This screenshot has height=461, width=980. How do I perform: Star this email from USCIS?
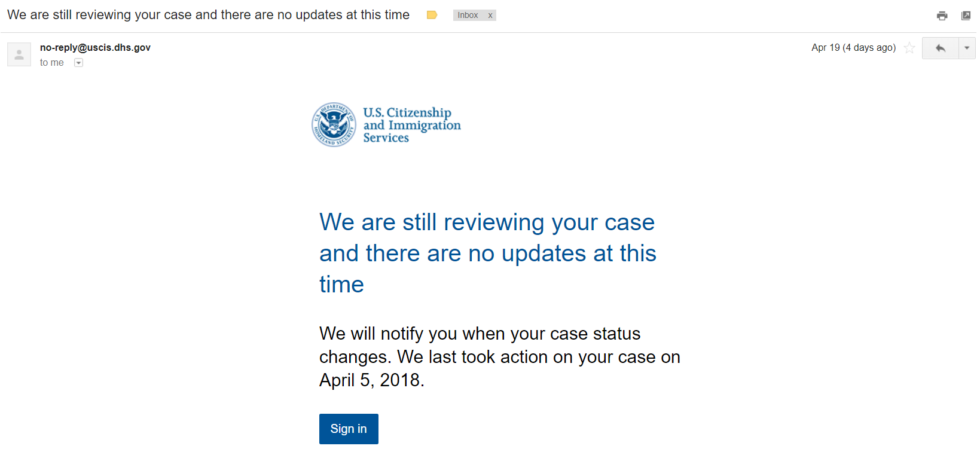(x=909, y=48)
